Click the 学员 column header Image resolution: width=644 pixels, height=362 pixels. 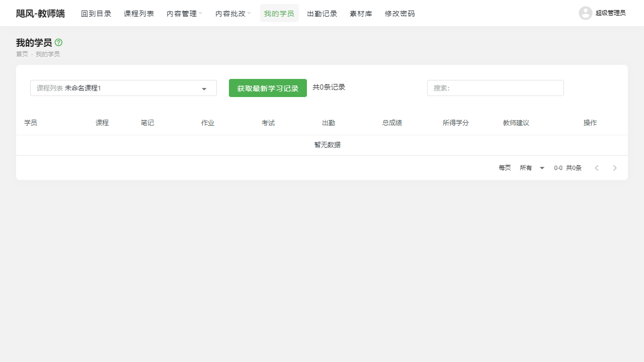pyautogui.click(x=30, y=122)
